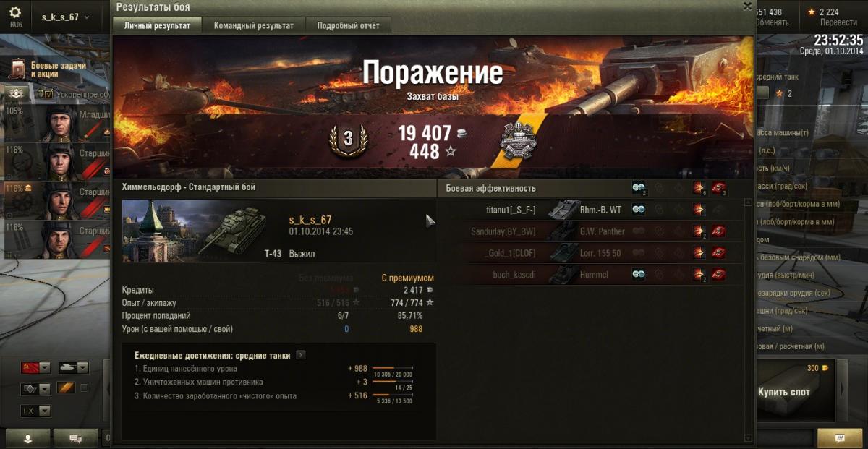Open the nation flag filter dropdown

[x=35, y=367]
